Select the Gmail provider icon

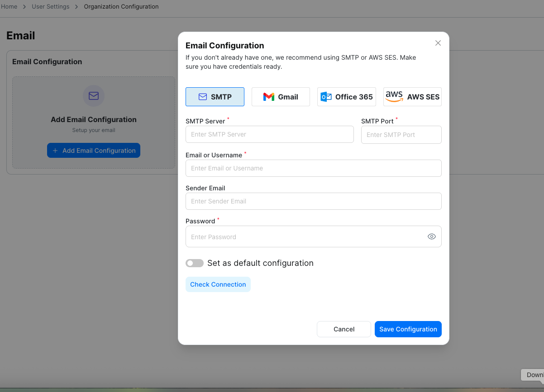coord(269,96)
